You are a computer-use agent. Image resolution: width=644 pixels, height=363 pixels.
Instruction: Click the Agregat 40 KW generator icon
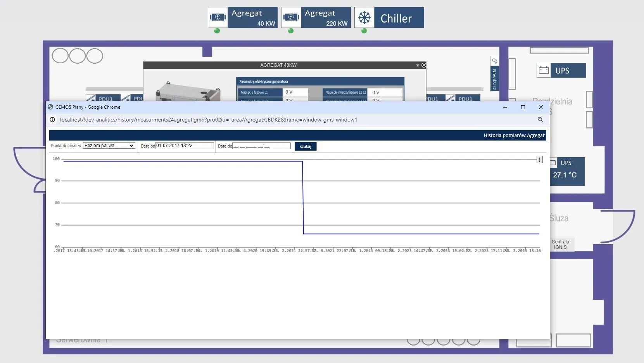pyautogui.click(x=218, y=17)
